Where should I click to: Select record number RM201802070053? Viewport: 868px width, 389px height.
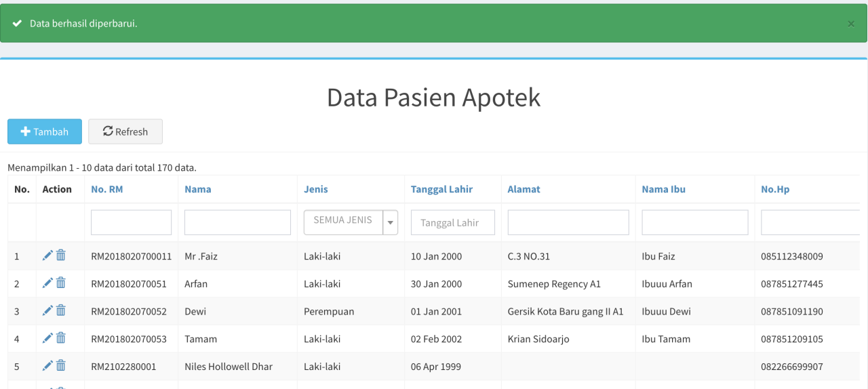coord(129,339)
